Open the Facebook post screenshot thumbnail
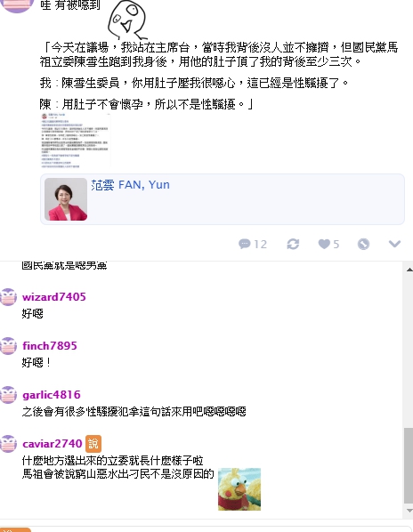 tap(75, 141)
